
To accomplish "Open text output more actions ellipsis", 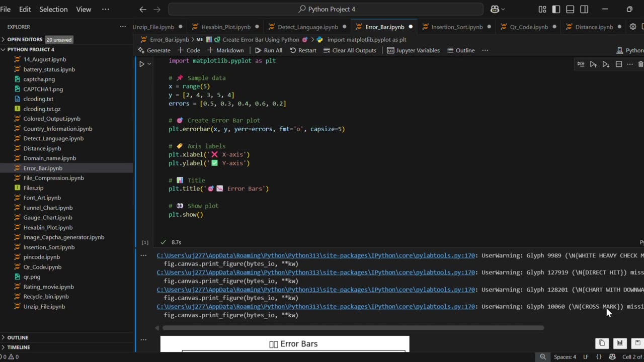I will click(x=143, y=255).
